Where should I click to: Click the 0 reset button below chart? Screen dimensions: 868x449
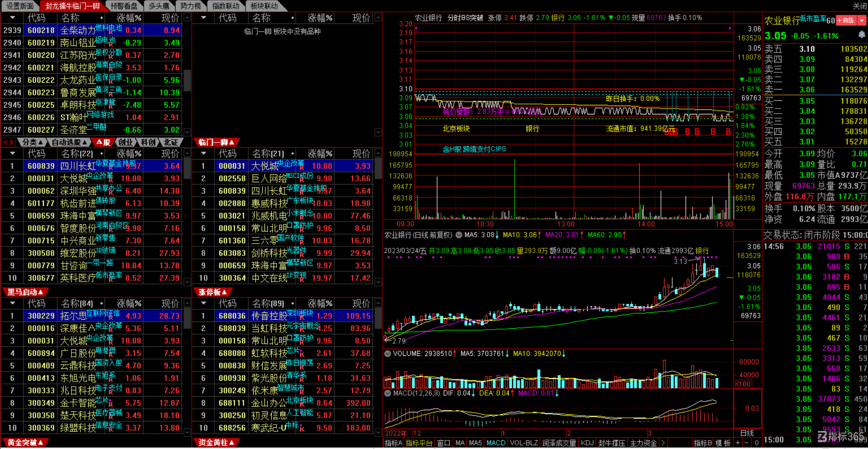click(x=756, y=443)
